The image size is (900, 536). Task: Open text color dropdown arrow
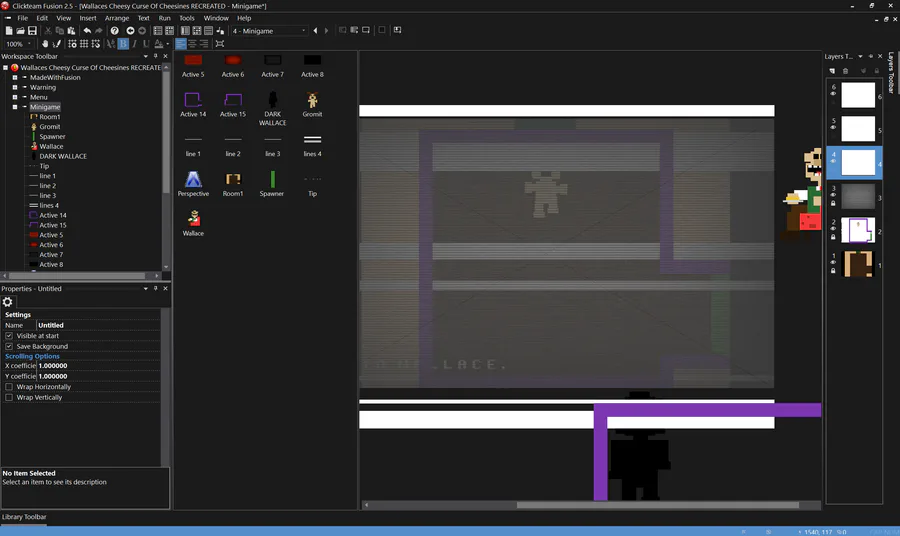pyautogui.click(x=168, y=44)
